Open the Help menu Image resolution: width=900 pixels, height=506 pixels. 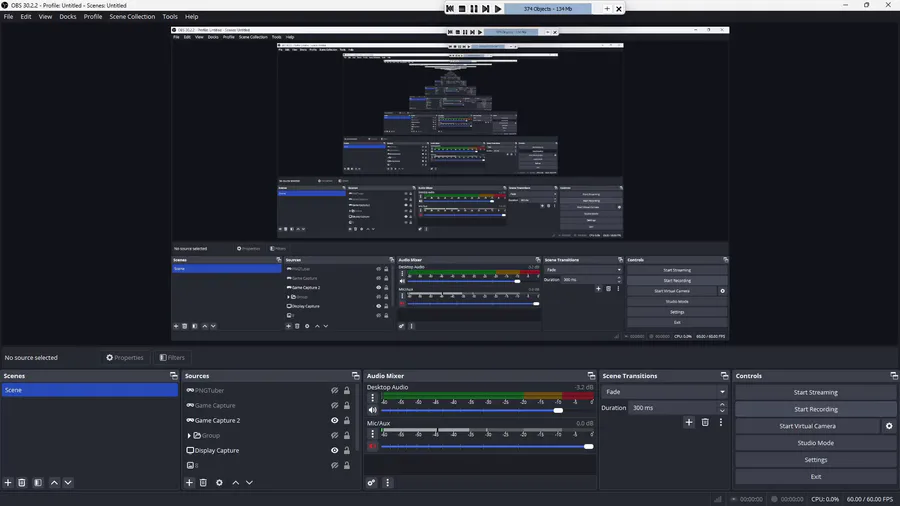tap(192, 17)
